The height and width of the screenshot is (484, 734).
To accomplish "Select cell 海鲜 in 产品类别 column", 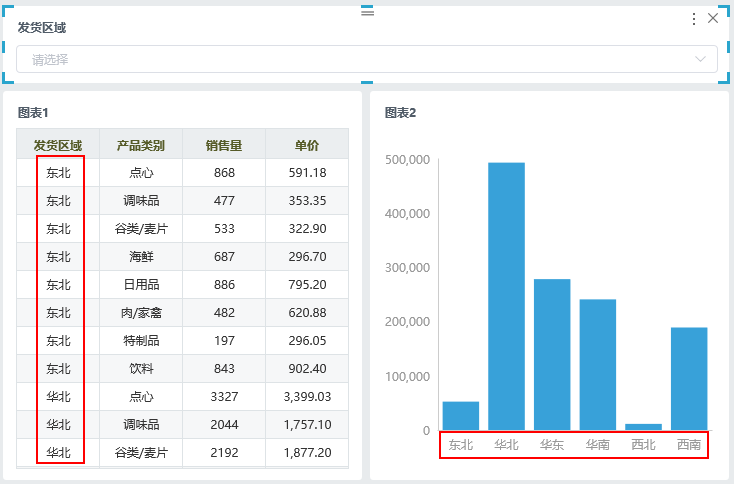I will (x=141, y=257).
